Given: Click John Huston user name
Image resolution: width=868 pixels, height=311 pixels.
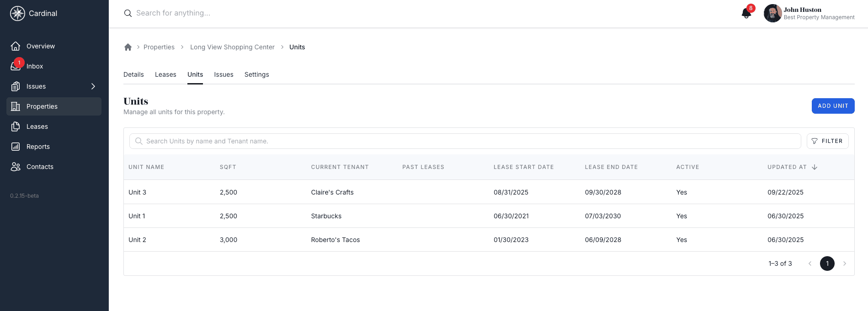Looking at the screenshot, I should click(802, 10).
